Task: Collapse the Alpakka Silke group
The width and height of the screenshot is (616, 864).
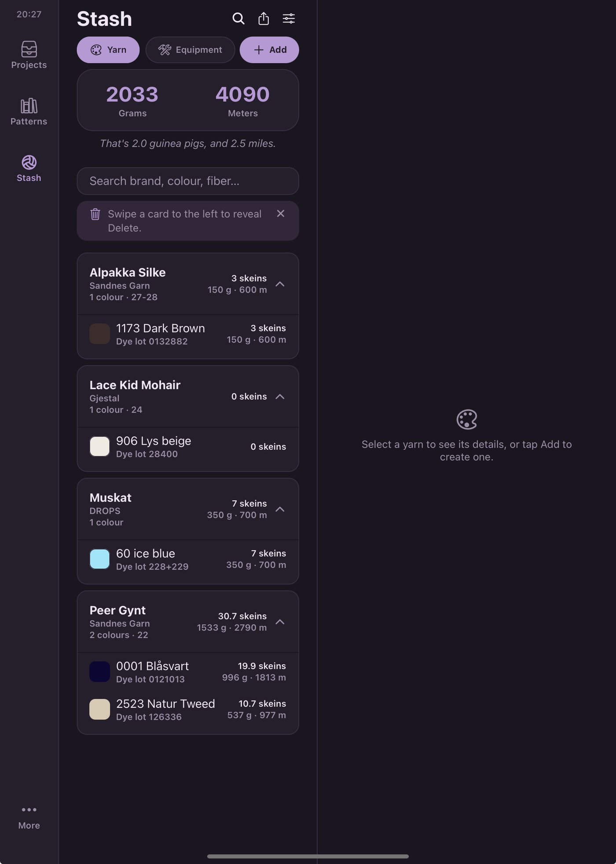Action: [x=280, y=284]
